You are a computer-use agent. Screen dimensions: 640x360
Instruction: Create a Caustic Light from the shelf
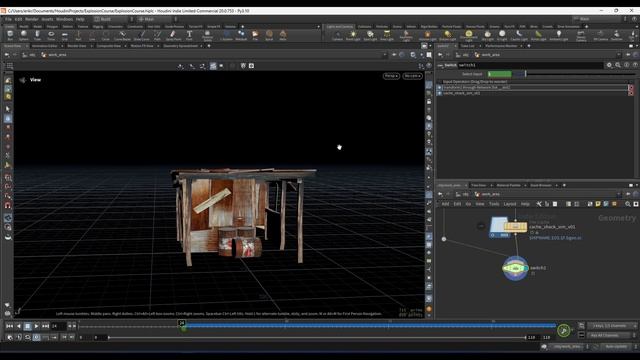tap(519, 36)
